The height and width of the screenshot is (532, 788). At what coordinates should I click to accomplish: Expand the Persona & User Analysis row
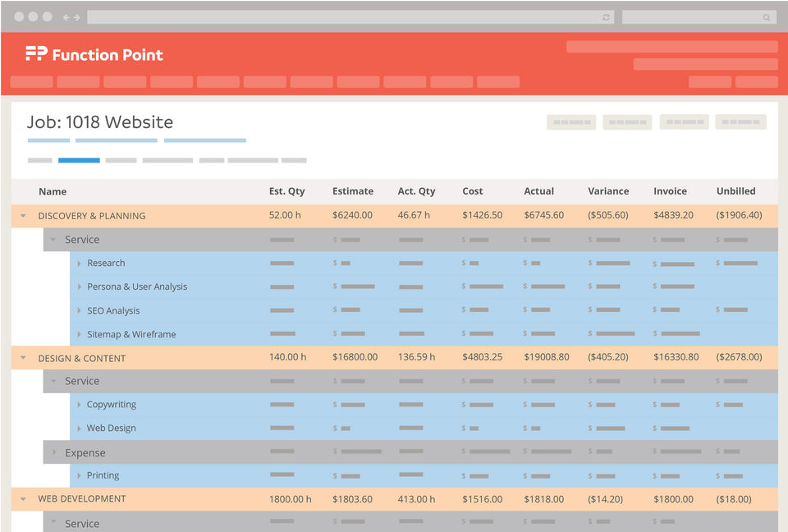click(x=80, y=287)
